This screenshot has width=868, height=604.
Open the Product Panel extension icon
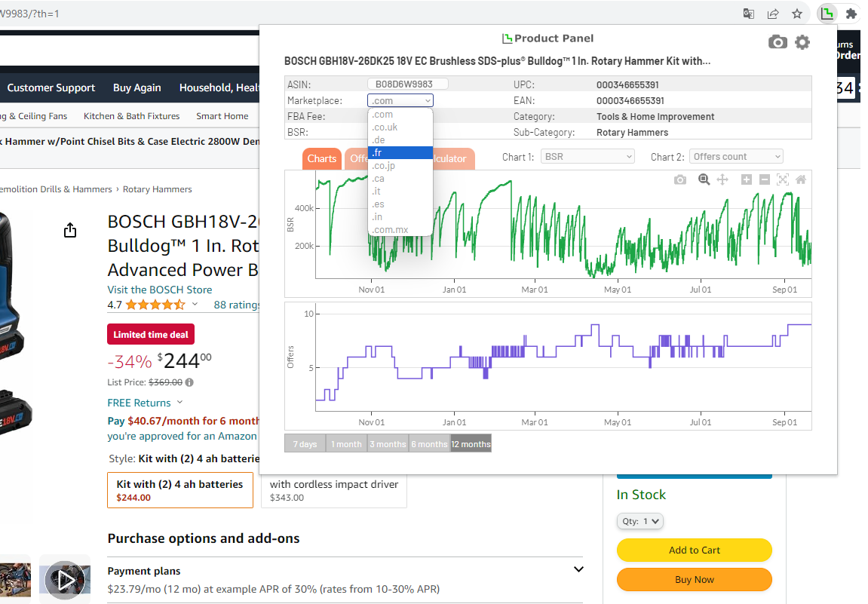827,14
